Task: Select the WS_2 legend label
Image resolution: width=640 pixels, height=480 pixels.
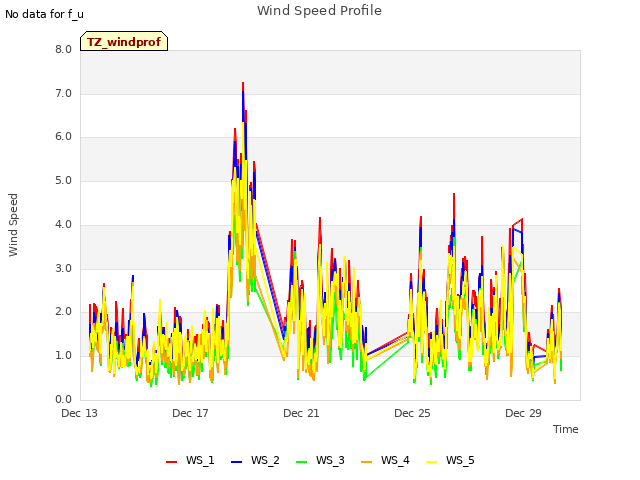Action: point(265,460)
